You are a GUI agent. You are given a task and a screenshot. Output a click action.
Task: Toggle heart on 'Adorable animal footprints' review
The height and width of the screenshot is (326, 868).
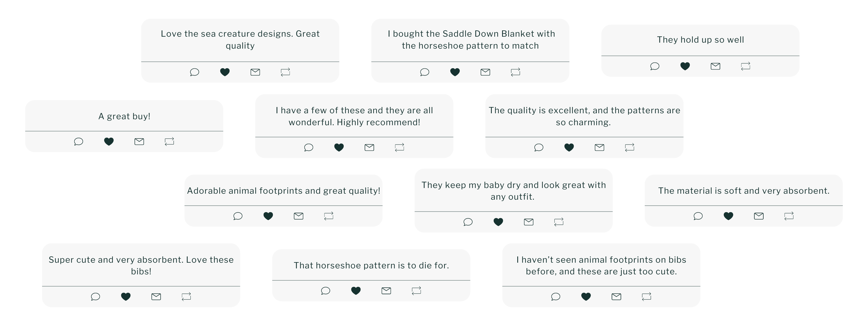click(x=268, y=216)
